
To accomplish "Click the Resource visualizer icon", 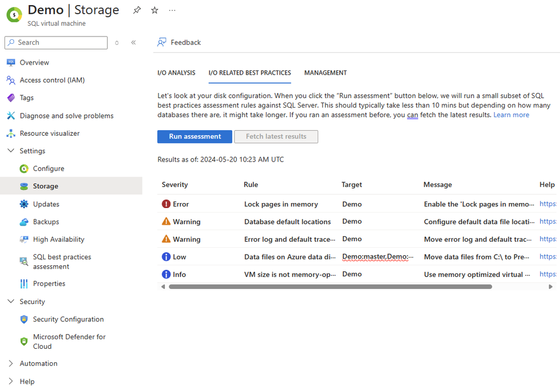I will point(11,133).
